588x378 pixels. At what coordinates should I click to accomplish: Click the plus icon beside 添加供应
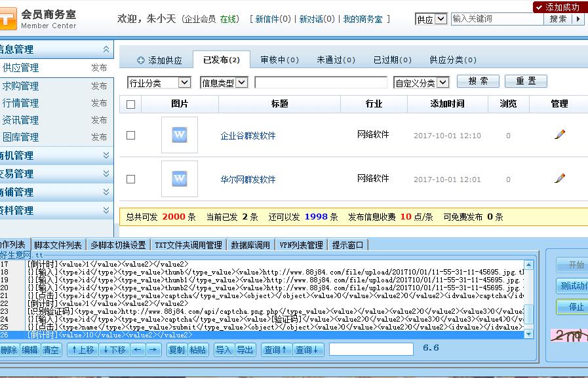(x=141, y=60)
